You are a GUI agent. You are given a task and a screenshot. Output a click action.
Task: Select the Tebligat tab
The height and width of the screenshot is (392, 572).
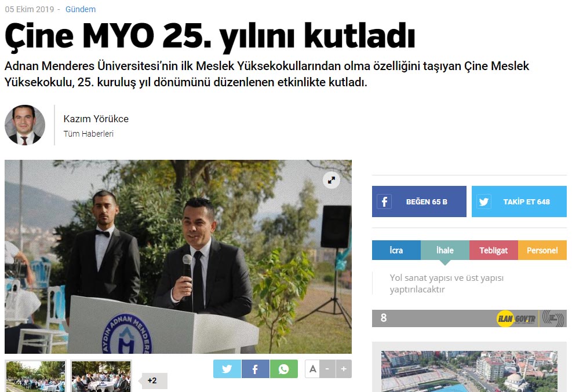pyautogui.click(x=494, y=250)
